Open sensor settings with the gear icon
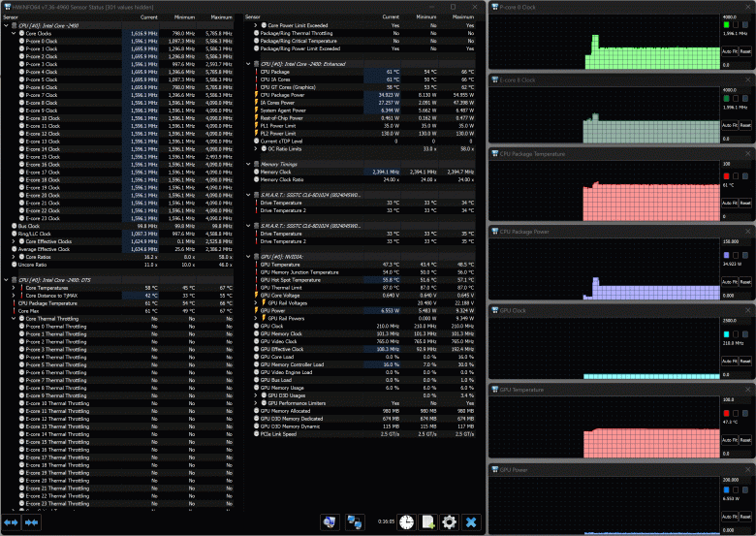 click(x=450, y=522)
